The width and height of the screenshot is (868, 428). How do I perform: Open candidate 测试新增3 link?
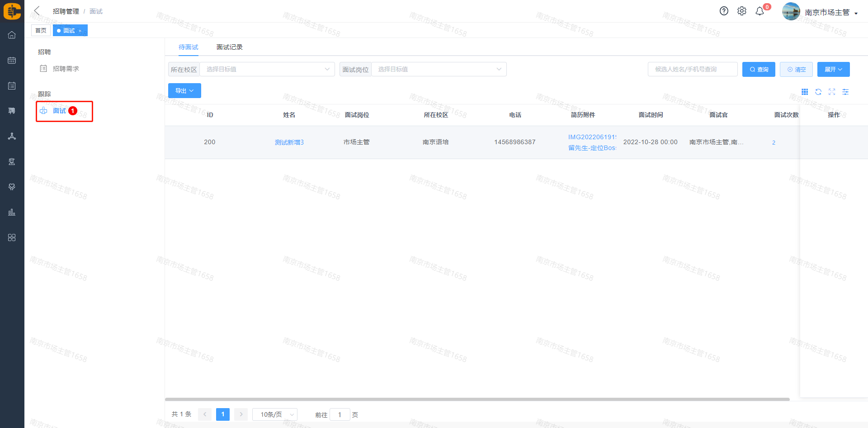[x=289, y=142]
